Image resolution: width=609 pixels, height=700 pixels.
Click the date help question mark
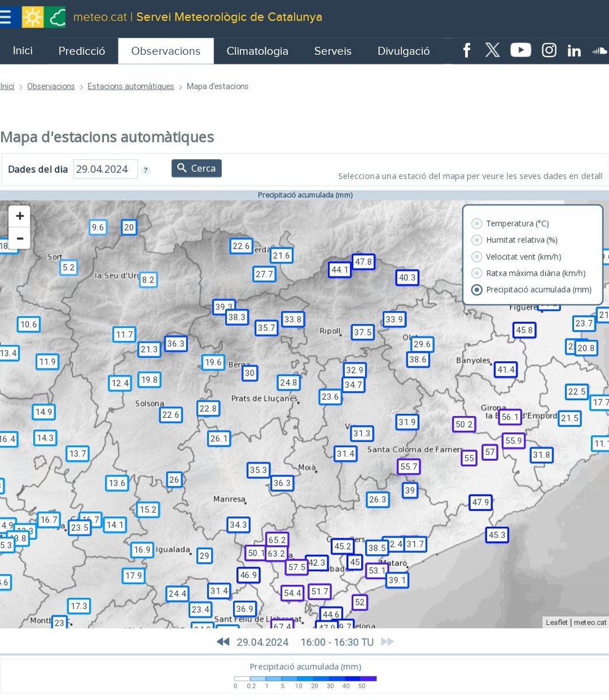(x=146, y=170)
